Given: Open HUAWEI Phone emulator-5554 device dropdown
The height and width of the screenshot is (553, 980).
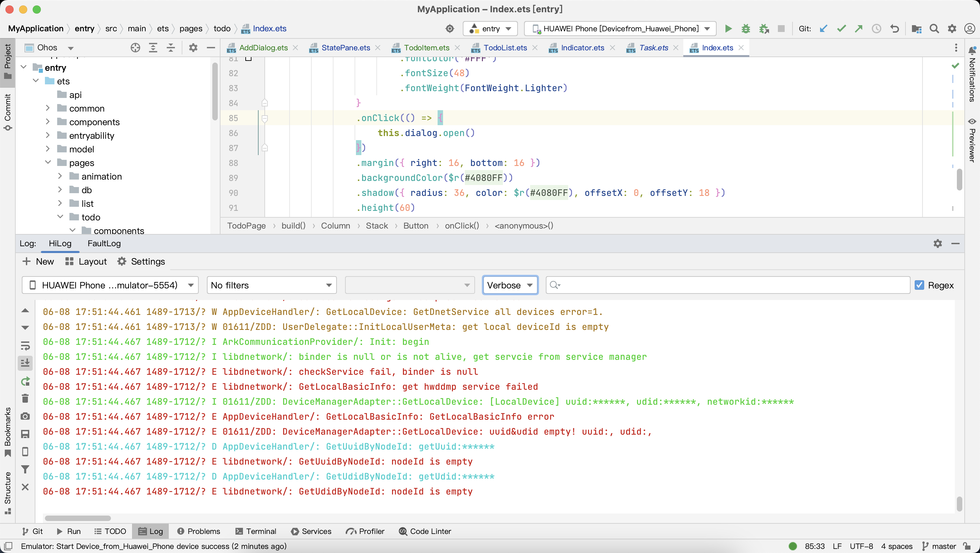Looking at the screenshot, I should tap(110, 285).
